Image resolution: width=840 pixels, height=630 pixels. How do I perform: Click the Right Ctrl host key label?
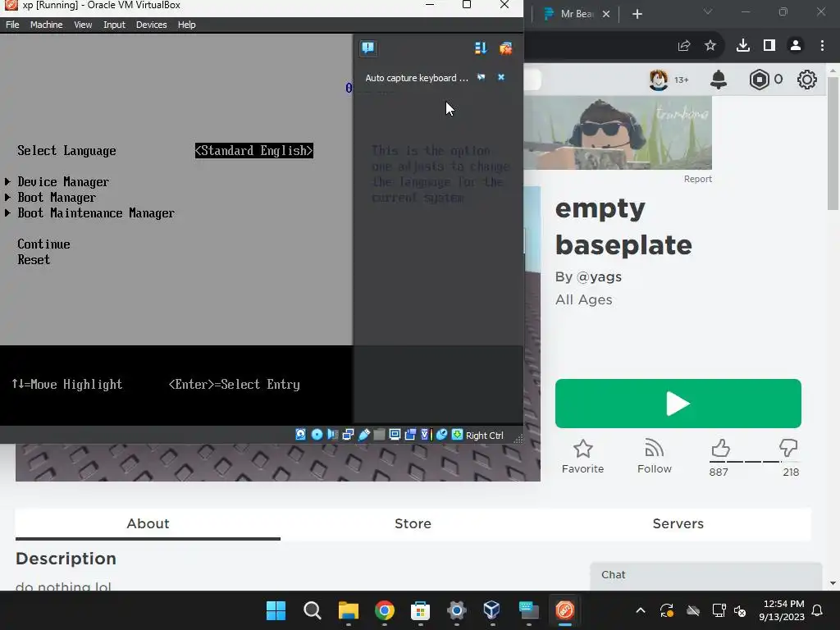[x=484, y=436]
